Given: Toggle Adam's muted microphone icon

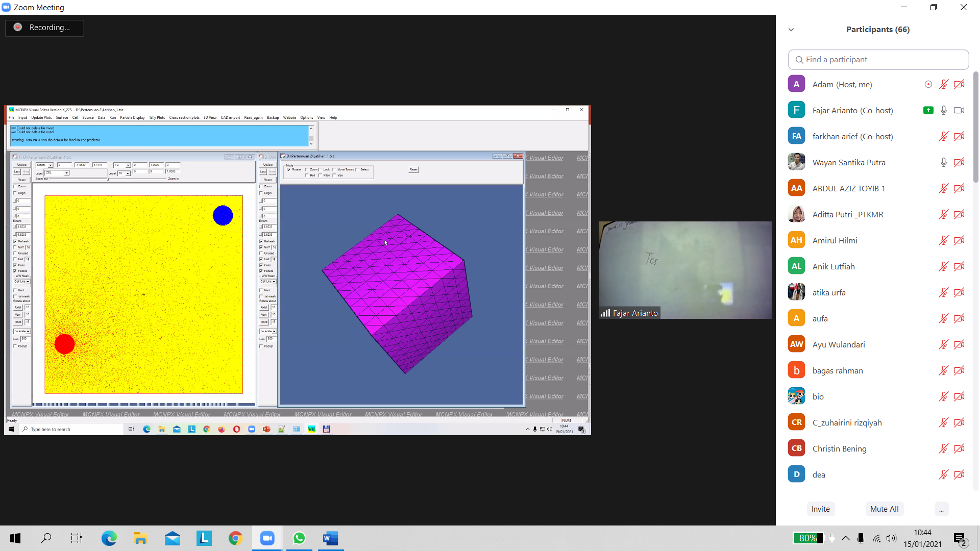Looking at the screenshot, I should coord(943,84).
